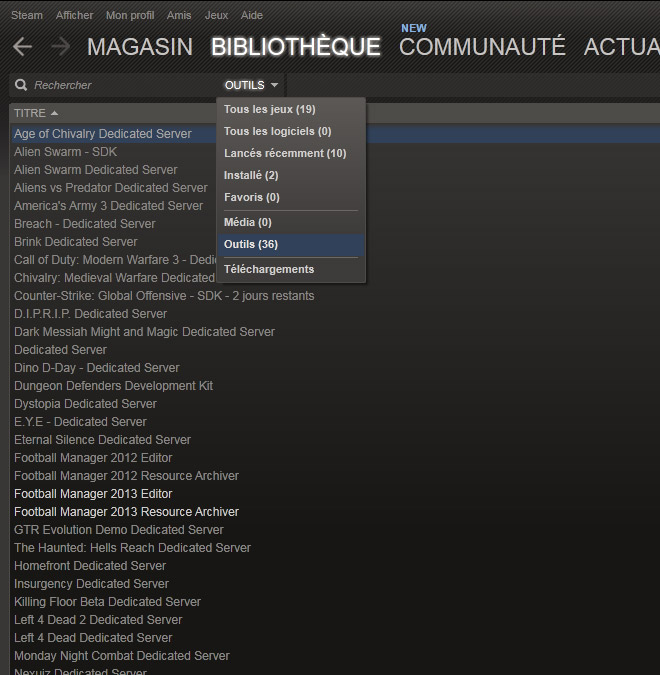The width and height of the screenshot is (660, 675).
Task: Select Lancés récemment (10) filter
Action: pyautogui.click(x=291, y=153)
